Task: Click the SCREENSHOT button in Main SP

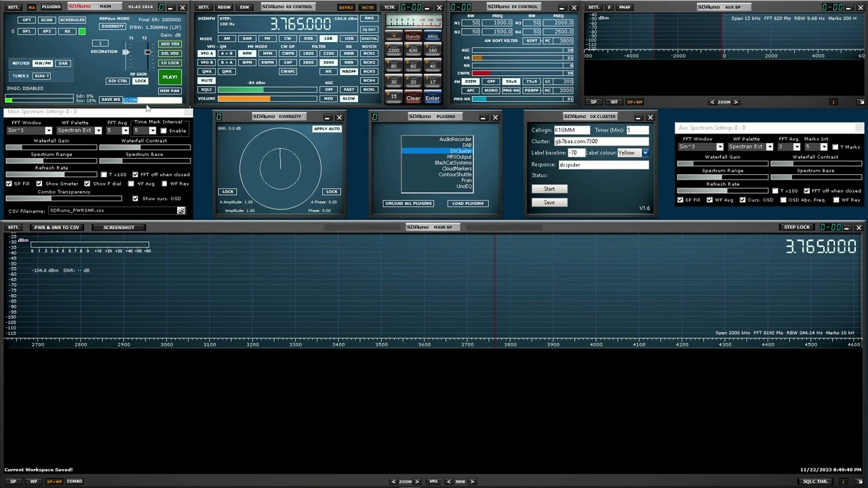Action: coord(119,228)
